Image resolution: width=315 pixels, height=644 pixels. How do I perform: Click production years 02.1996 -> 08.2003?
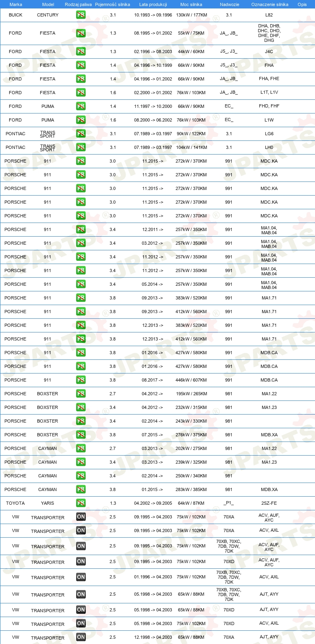click(153, 52)
